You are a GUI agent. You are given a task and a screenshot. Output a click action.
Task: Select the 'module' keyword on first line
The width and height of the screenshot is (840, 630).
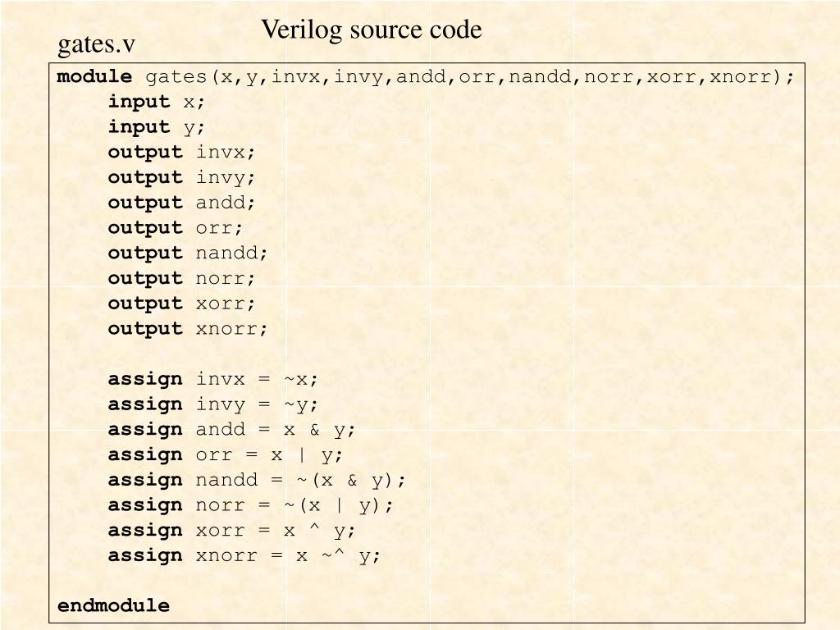pyautogui.click(x=94, y=76)
